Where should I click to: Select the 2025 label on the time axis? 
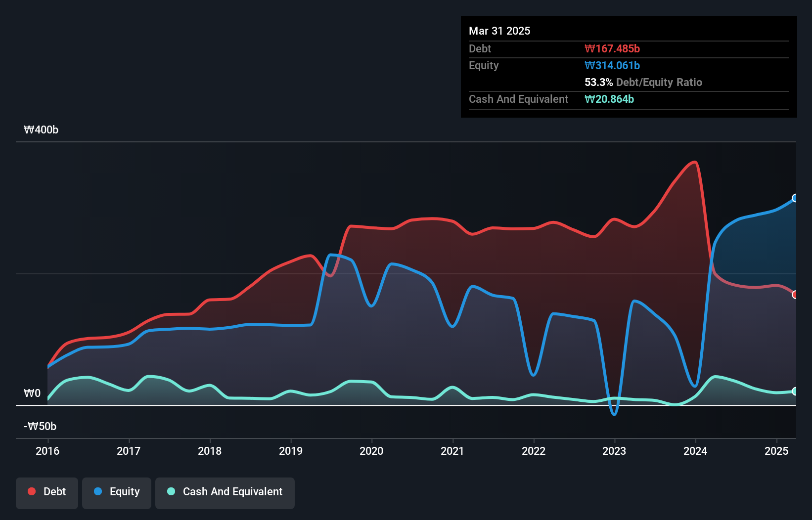pyautogui.click(x=776, y=451)
